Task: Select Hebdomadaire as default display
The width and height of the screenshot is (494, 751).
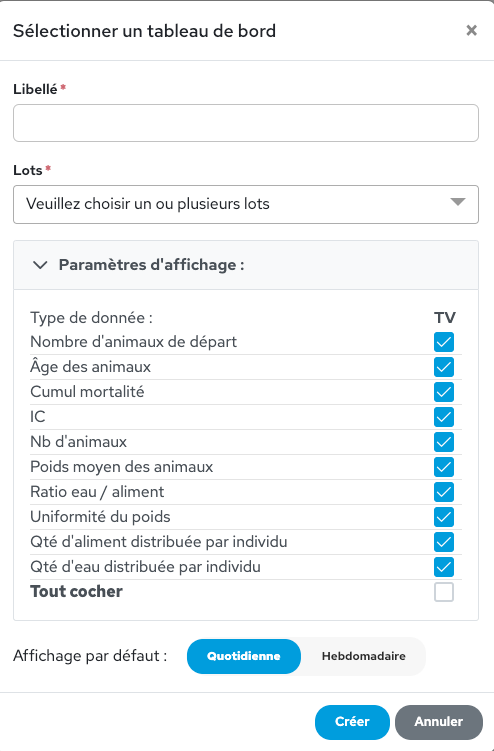Action: click(364, 656)
